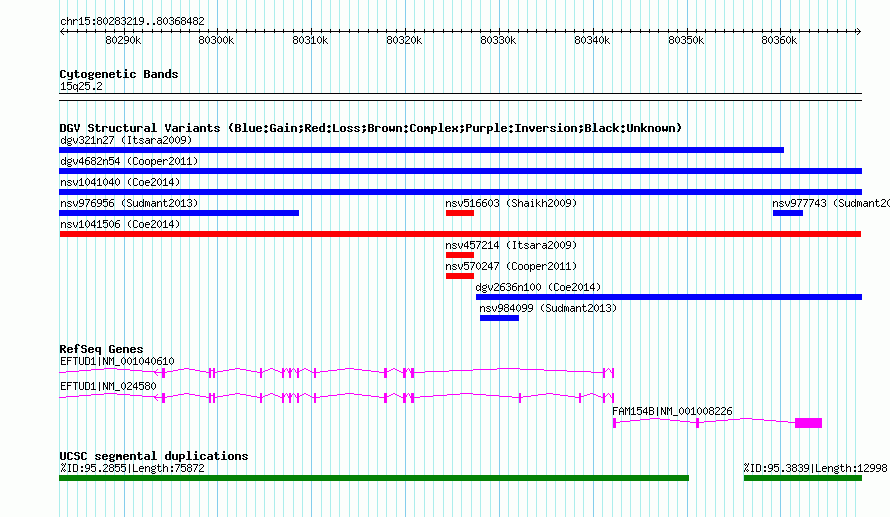Click the 80340k ruler tick label
The image size is (890, 517).
click(592, 40)
